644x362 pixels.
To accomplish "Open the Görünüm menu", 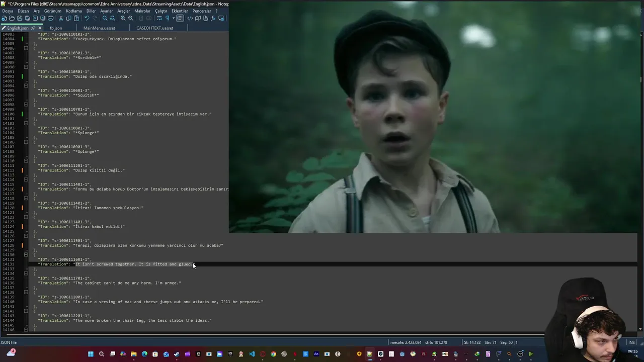I will coord(53,11).
